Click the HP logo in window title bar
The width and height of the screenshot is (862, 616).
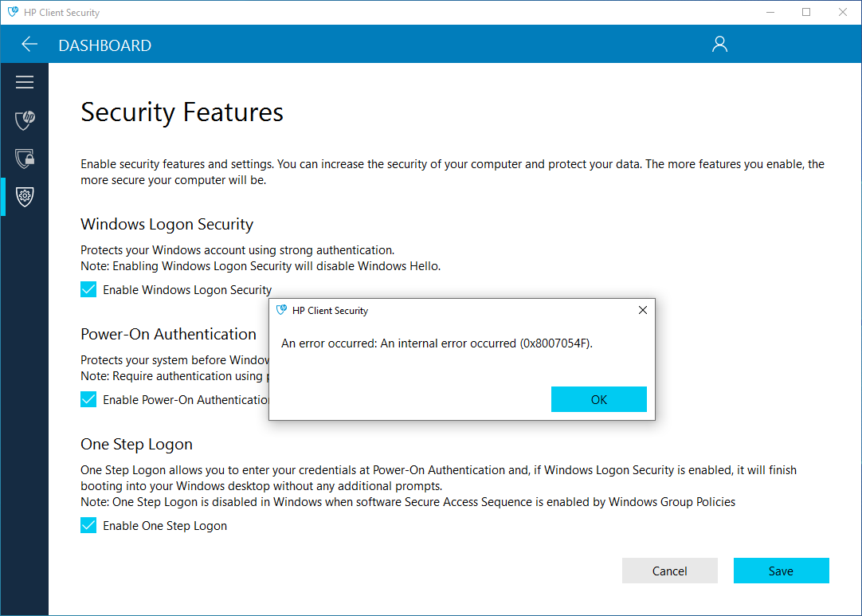click(14, 12)
